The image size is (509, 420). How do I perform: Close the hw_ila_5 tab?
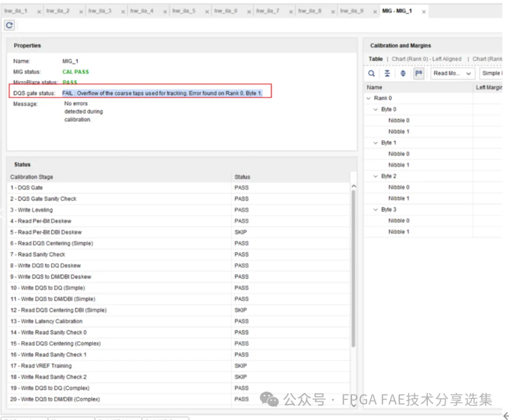[x=207, y=12]
